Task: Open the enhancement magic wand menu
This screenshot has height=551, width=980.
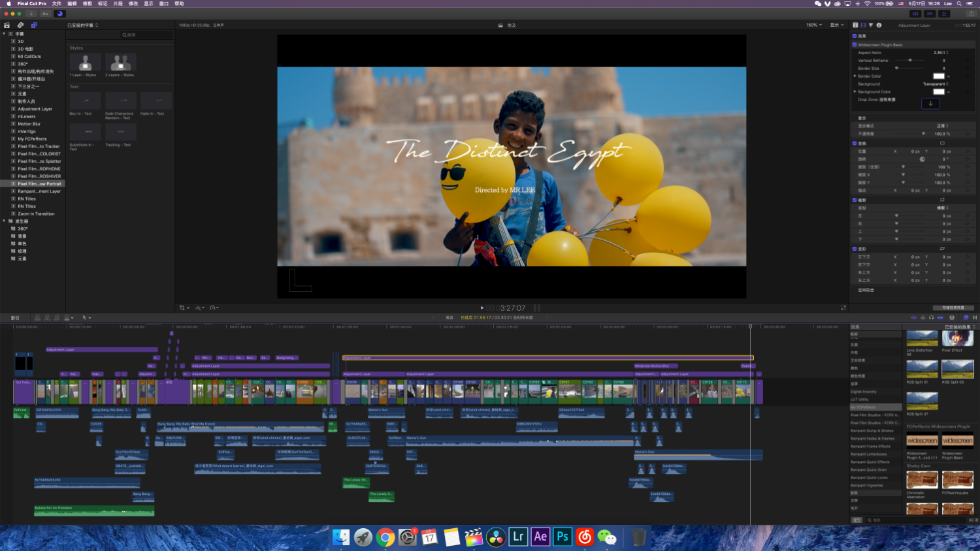Action: pyautogui.click(x=200, y=307)
